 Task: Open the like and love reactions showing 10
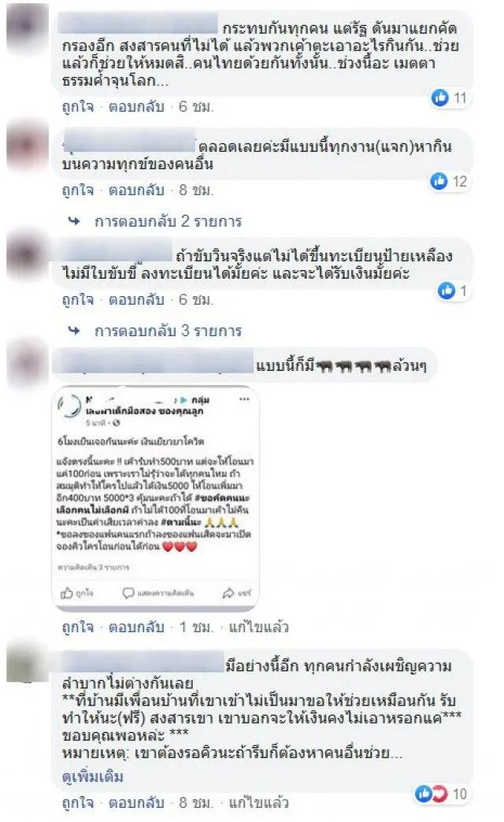pos(432,794)
